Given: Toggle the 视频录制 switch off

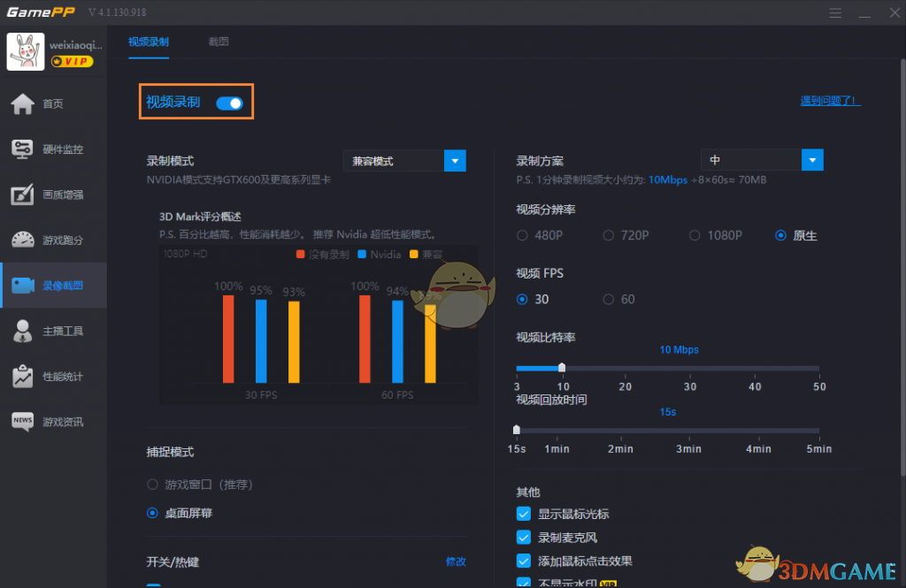Looking at the screenshot, I should [x=229, y=103].
